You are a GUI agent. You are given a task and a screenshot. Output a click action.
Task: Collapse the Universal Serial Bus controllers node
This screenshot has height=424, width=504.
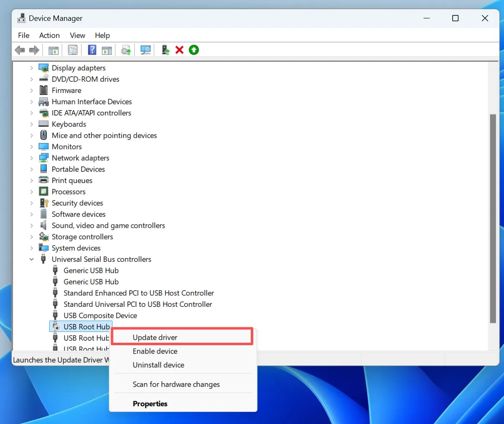coord(32,259)
